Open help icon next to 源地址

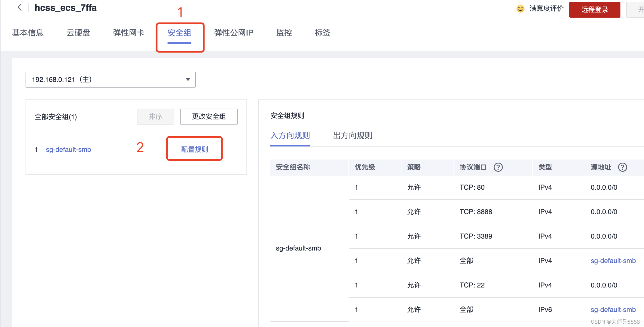coord(622,167)
